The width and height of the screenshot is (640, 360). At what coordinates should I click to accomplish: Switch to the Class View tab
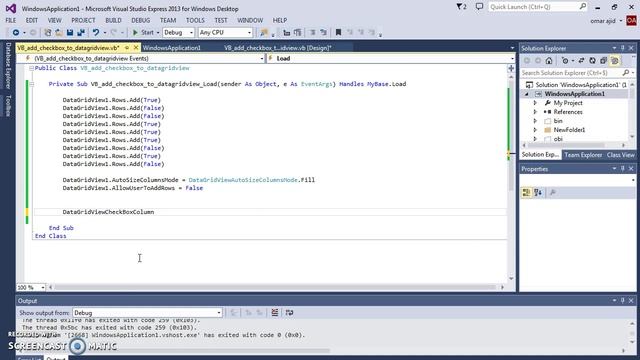(x=620, y=155)
